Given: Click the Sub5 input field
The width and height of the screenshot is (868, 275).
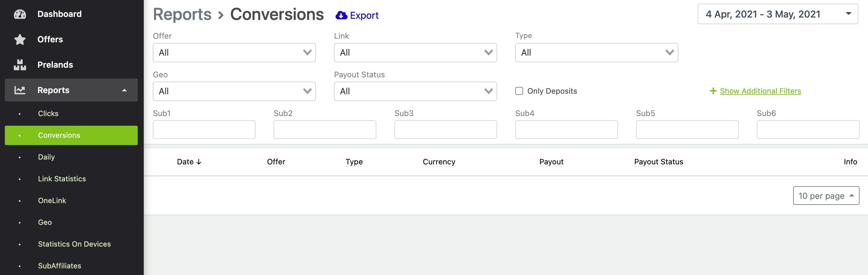Looking at the screenshot, I should point(687,130).
